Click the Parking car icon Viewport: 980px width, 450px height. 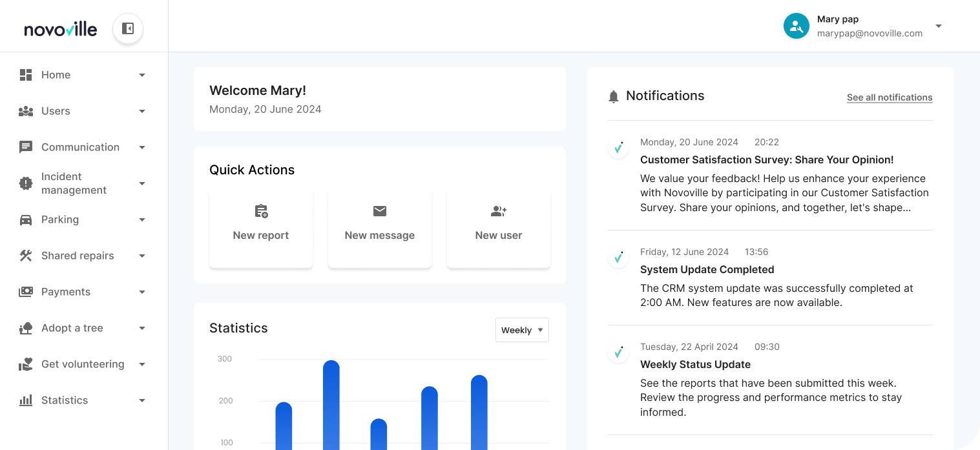click(x=26, y=220)
